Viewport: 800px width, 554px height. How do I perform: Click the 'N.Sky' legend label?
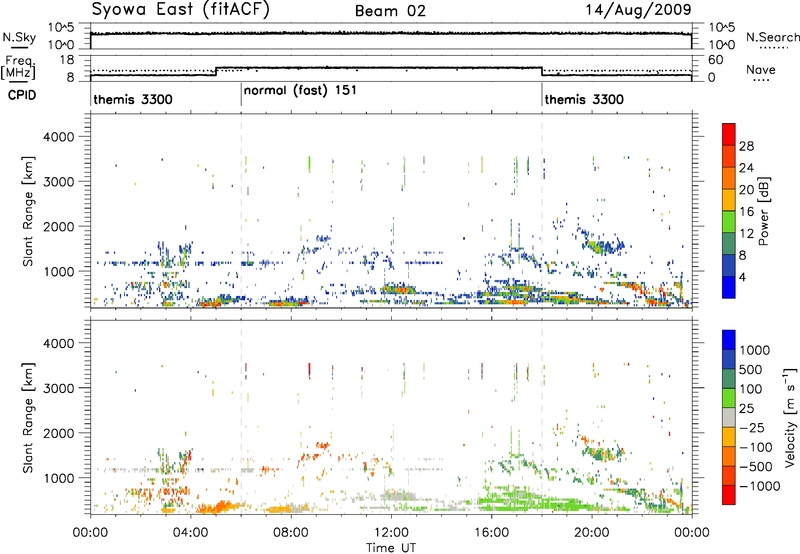click(x=19, y=37)
